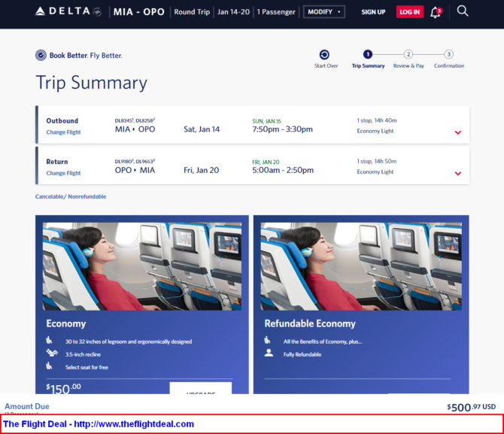Click the legroom seat icon under Economy
504x434 pixels.
[x=49, y=340]
